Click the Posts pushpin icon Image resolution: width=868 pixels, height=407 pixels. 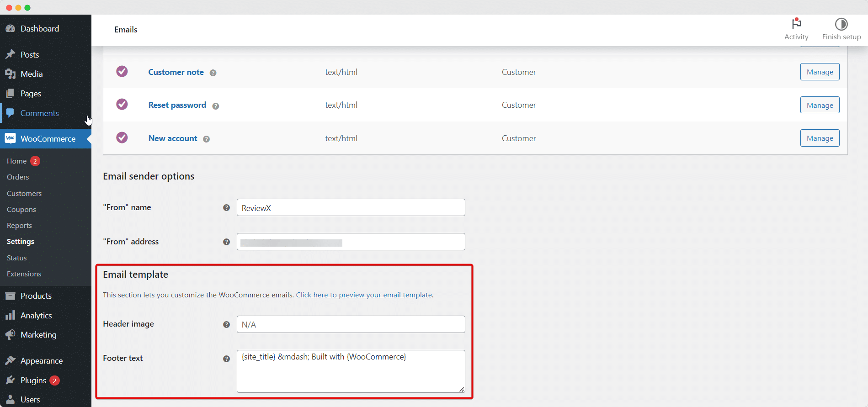(10, 54)
